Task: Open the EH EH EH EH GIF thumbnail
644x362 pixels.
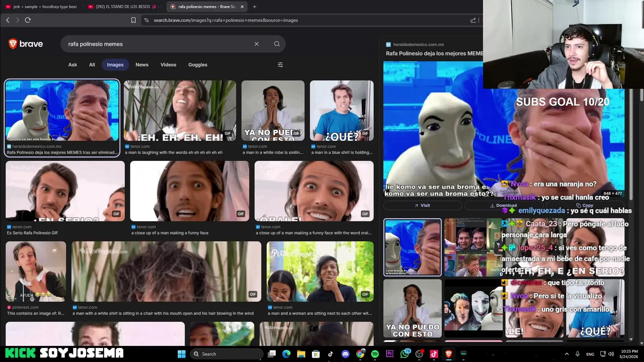Action: click(x=180, y=111)
